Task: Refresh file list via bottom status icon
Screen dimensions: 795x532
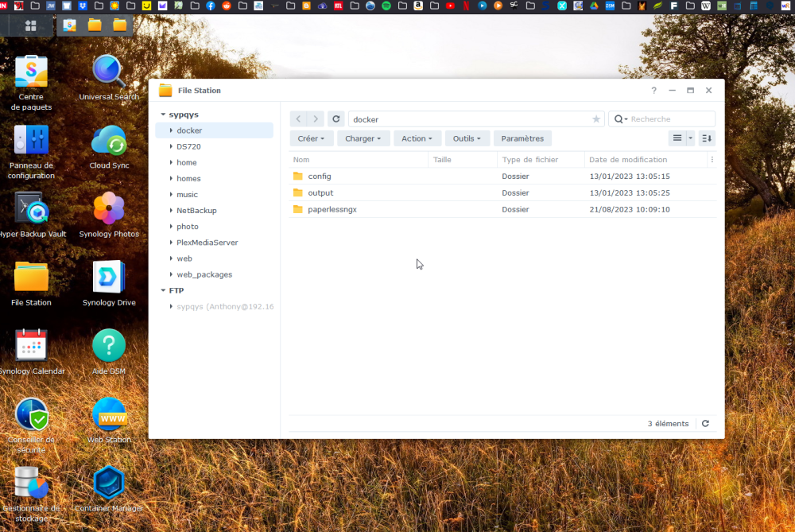Action: pos(705,424)
